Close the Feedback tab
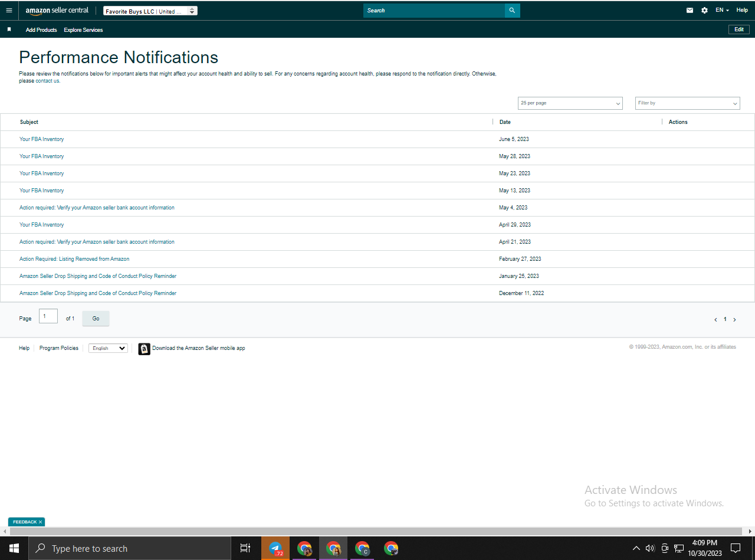 (x=41, y=522)
